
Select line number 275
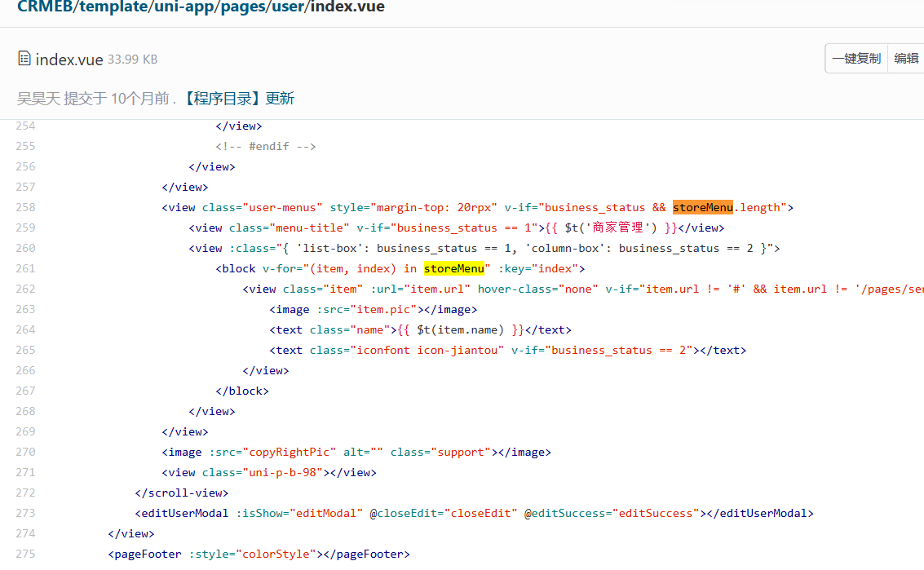tap(24, 554)
